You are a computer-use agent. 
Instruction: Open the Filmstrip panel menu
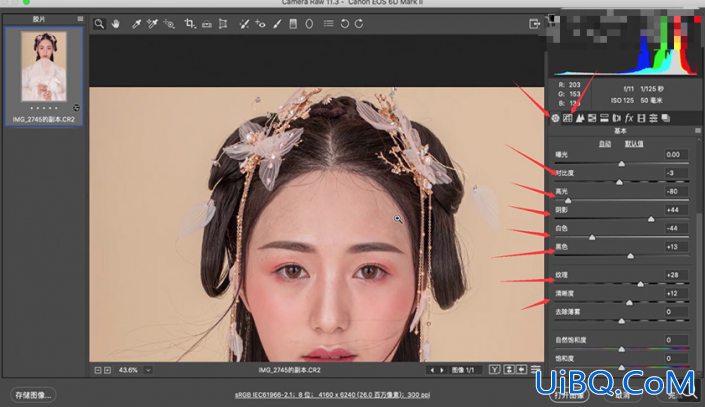[x=80, y=19]
